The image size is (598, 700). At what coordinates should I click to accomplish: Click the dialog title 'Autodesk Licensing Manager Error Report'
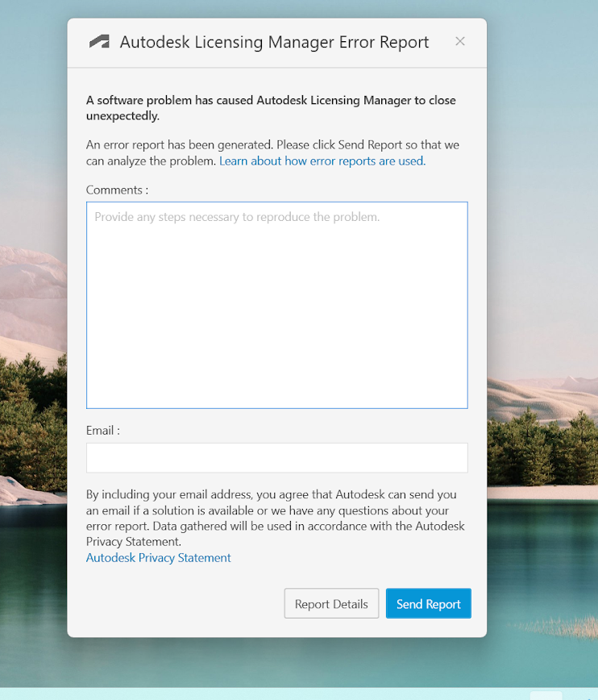coord(274,43)
